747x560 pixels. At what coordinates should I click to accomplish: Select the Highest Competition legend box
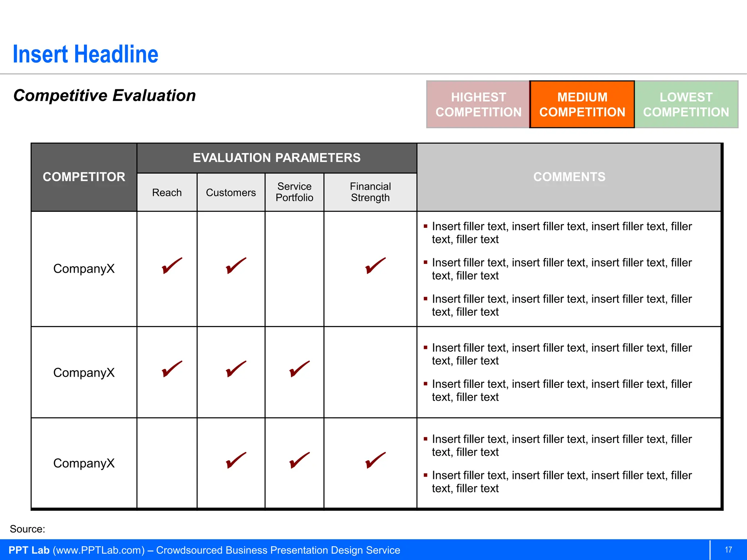(478, 105)
